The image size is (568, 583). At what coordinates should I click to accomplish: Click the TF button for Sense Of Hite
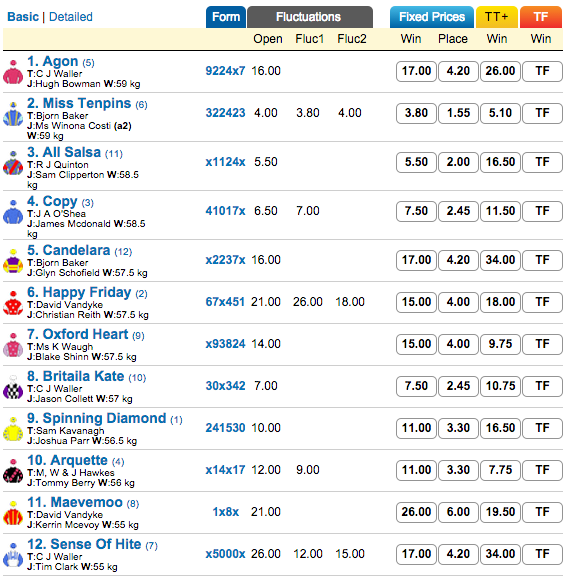pos(542,554)
